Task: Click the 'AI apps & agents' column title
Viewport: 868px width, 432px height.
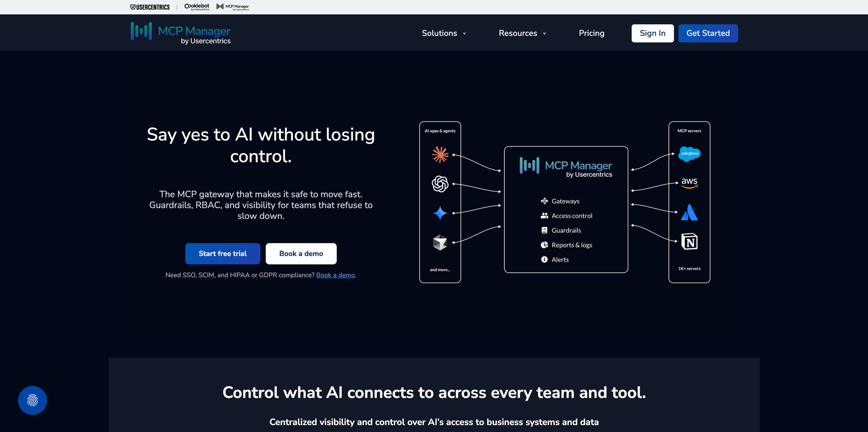Action: 440,131
